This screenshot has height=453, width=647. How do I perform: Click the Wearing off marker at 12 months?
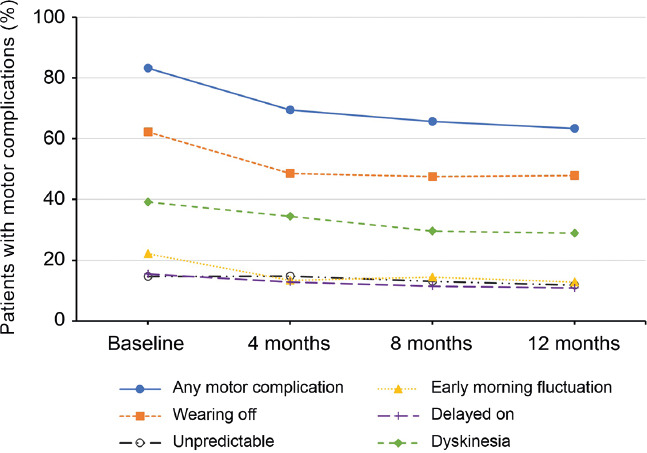tap(575, 176)
